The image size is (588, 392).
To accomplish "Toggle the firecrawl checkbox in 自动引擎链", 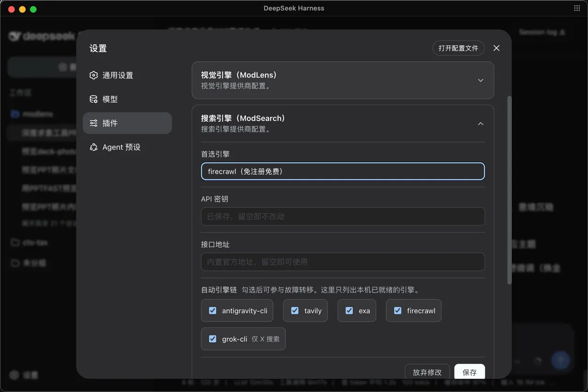I will [x=398, y=311].
